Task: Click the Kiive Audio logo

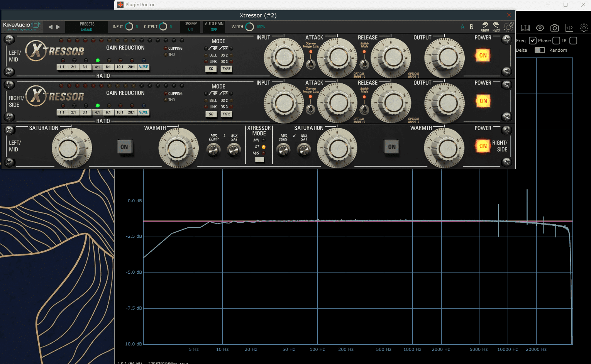Action: coord(22,26)
